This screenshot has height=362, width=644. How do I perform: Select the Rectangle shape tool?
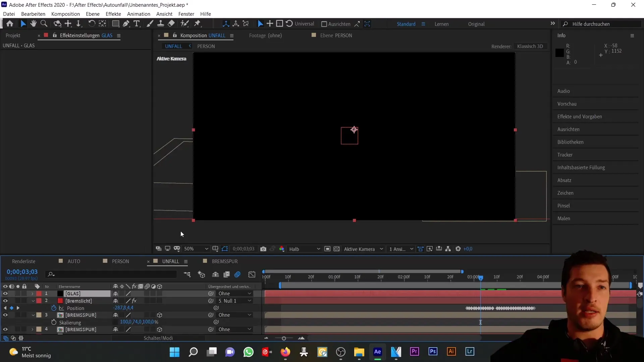click(x=115, y=24)
